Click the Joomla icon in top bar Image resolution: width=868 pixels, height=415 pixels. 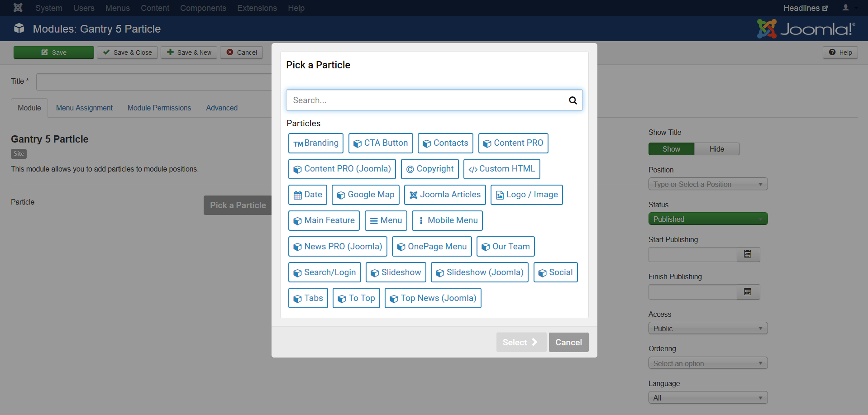click(x=18, y=8)
